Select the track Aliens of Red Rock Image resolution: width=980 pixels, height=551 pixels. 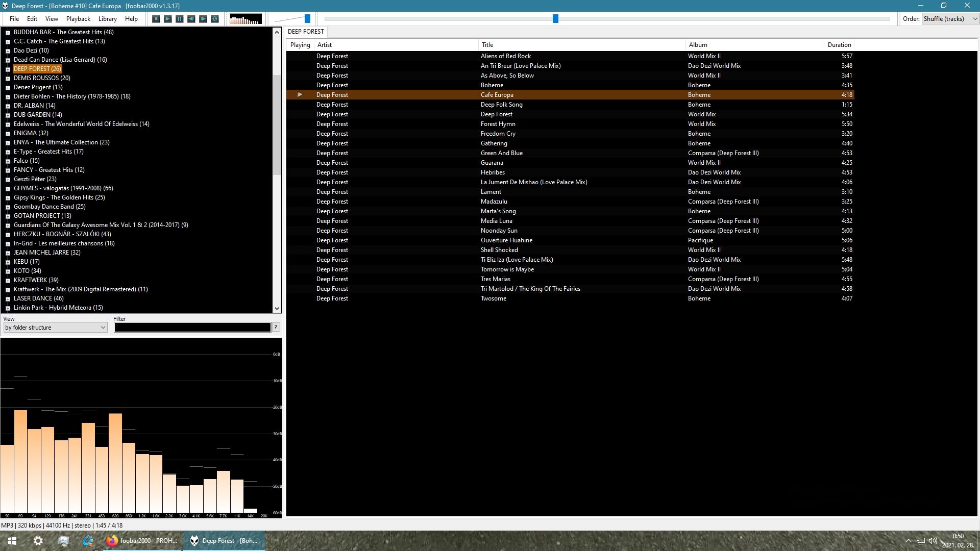tap(570, 56)
